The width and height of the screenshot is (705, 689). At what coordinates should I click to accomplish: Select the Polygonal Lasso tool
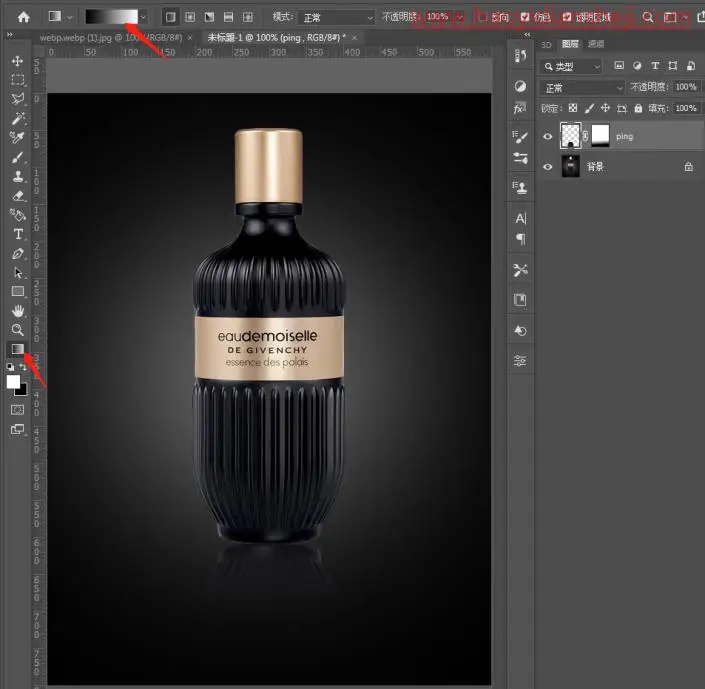coord(18,99)
